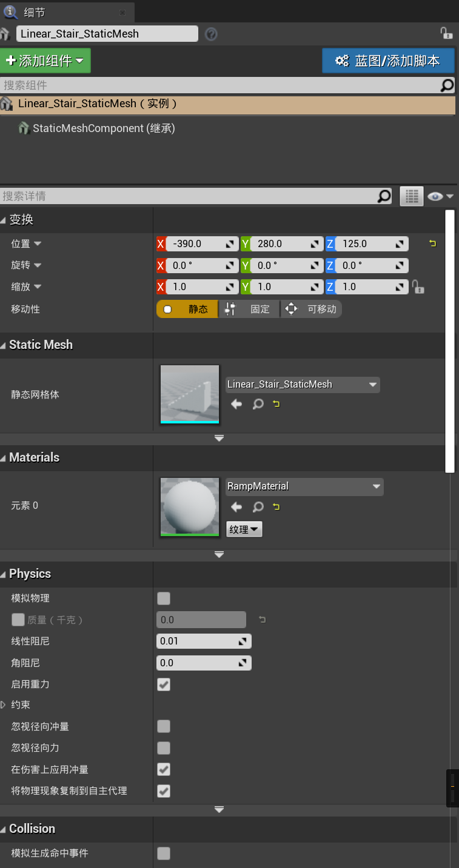Uncheck 在伤害上应用冲量 checkbox
This screenshot has height=868, width=459.
[164, 769]
